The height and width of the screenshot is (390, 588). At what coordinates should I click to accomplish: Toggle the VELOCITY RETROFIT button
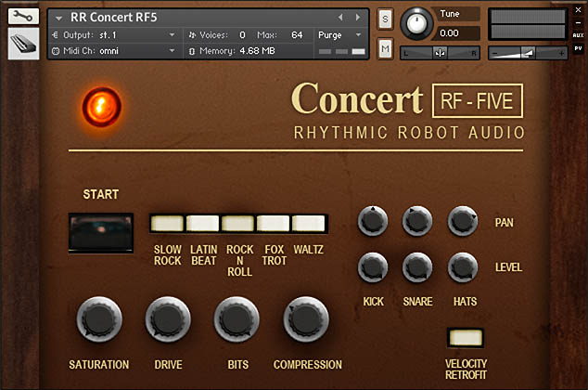pyautogui.click(x=466, y=337)
